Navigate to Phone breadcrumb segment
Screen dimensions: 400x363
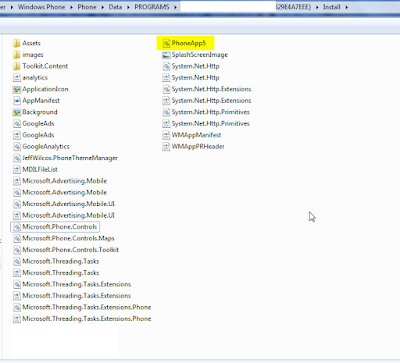tap(87, 7)
